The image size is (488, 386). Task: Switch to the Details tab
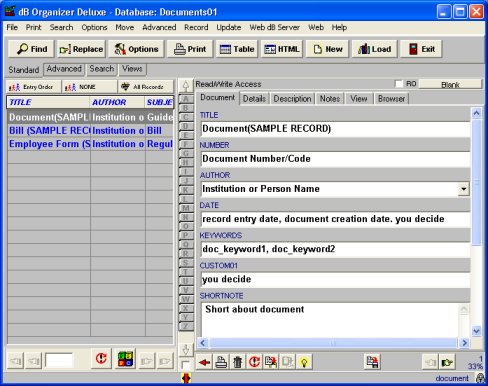click(x=254, y=99)
